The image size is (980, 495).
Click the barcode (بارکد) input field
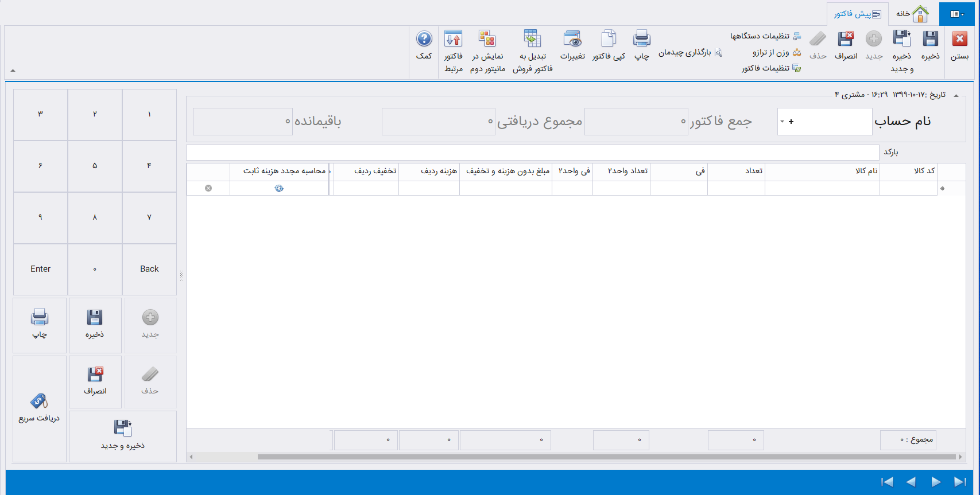tap(532, 152)
